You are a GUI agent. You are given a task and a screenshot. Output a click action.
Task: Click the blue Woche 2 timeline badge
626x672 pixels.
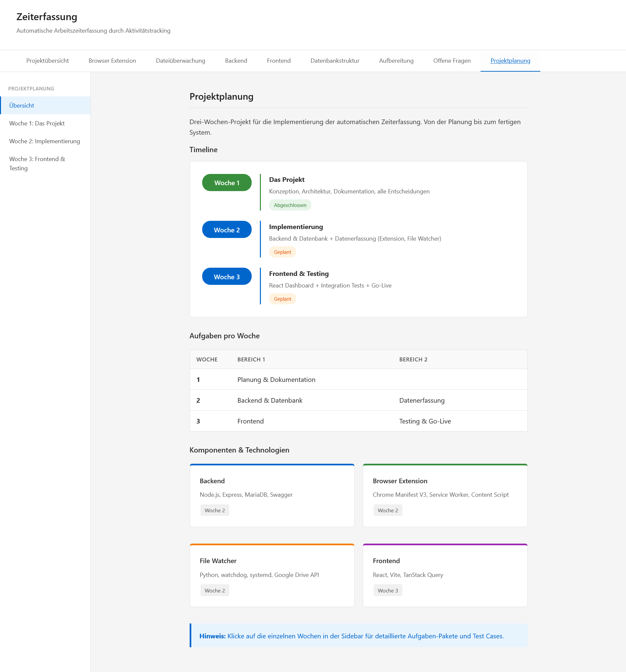tap(227, 230)
